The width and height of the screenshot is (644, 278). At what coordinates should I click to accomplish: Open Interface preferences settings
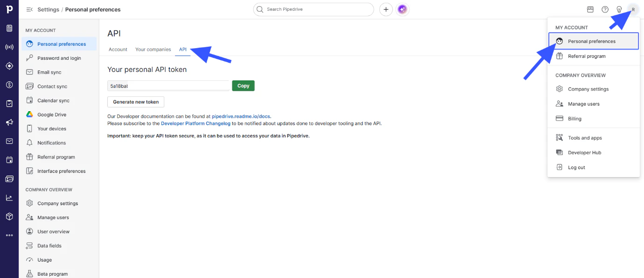click(59, 171)
